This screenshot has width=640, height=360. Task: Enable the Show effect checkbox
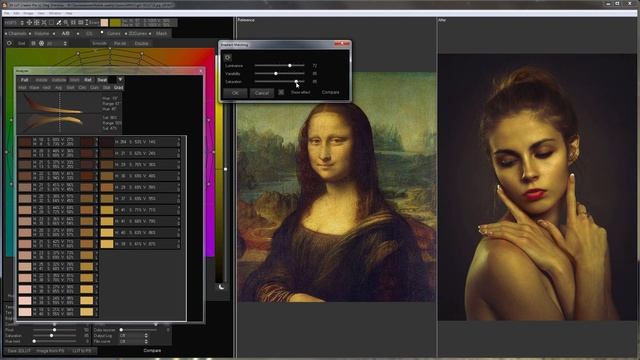[281, 92]
